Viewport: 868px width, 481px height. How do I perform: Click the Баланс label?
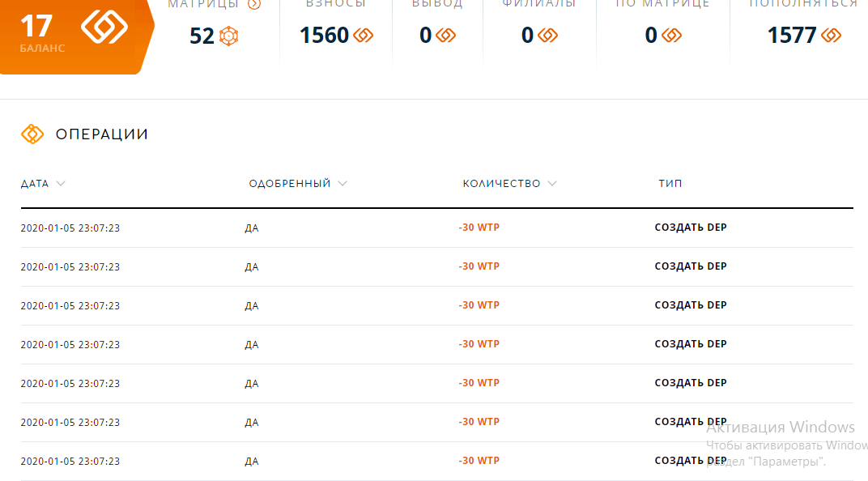tap(43, 48)
